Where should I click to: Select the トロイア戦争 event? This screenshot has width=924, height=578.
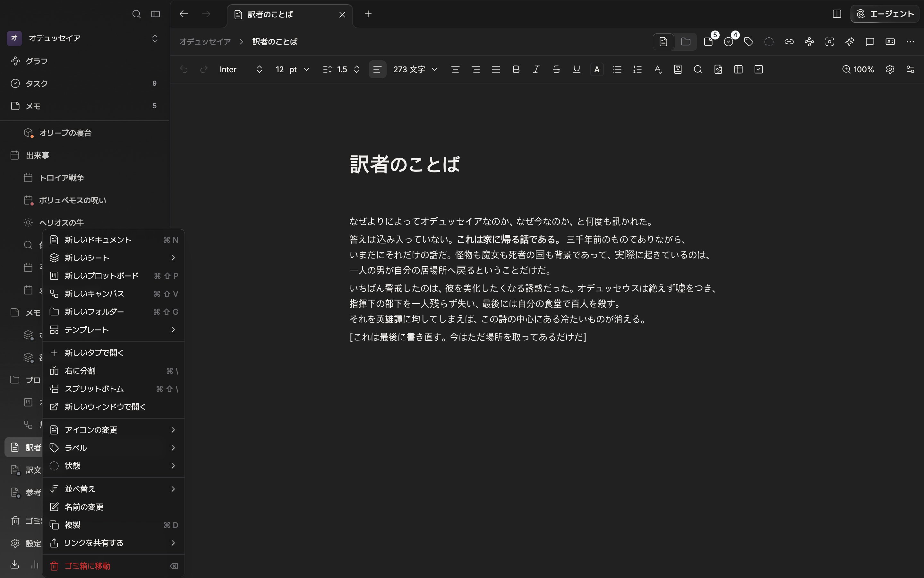click(x=84, y=178)
